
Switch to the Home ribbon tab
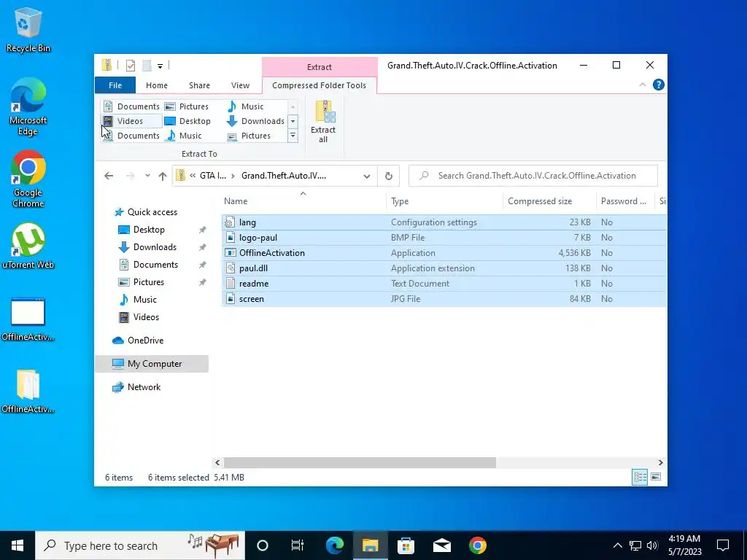pos(157,85)
